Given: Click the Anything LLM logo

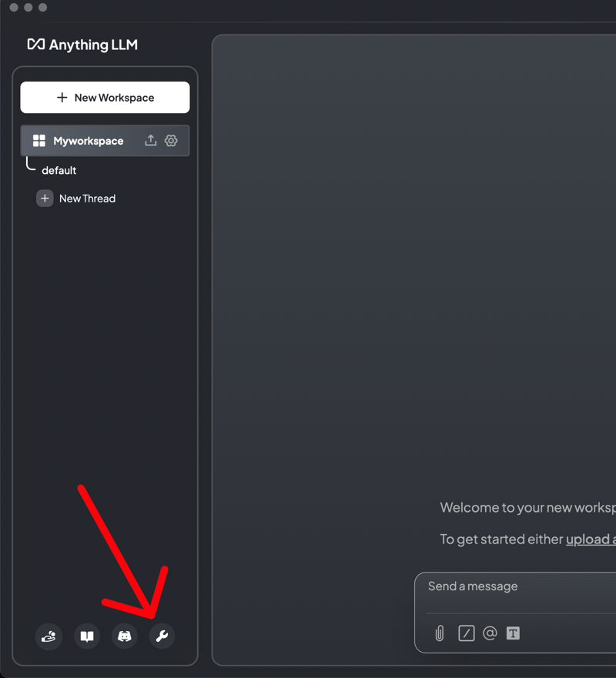Looking at the screenshot, I should tap(82, 45).
